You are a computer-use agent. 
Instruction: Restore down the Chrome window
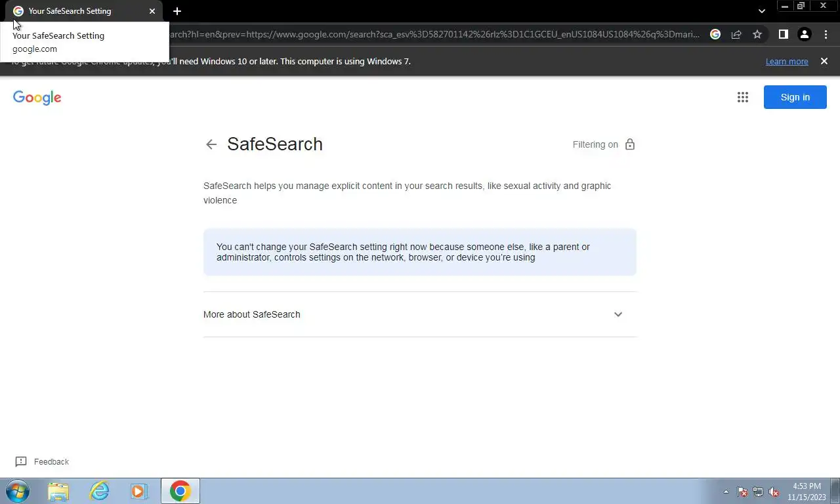coord(801,6)
